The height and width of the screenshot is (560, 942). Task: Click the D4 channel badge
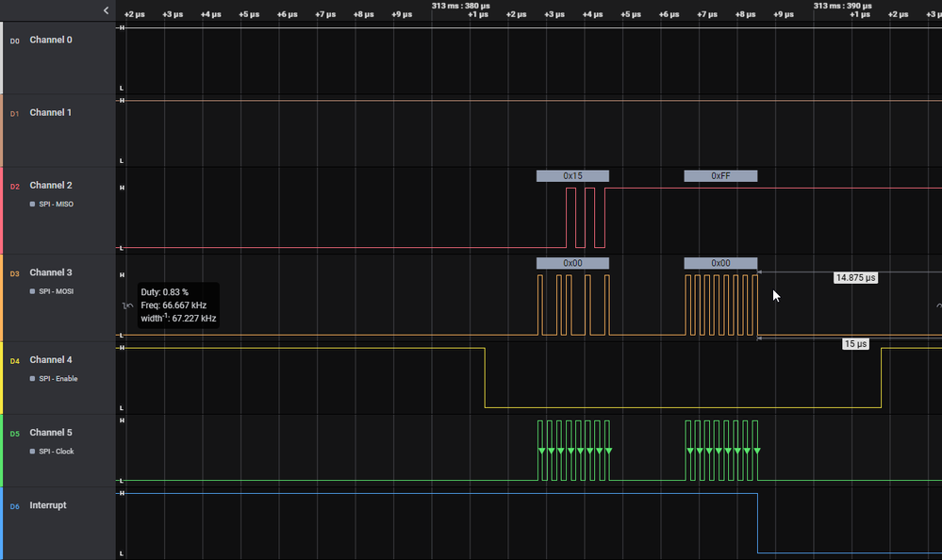(x=14, y=360)
